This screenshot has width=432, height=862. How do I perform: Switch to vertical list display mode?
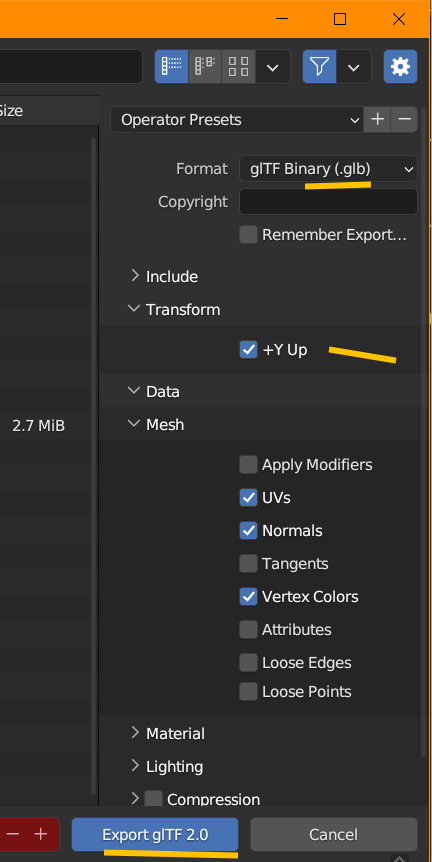coord(171,67)
